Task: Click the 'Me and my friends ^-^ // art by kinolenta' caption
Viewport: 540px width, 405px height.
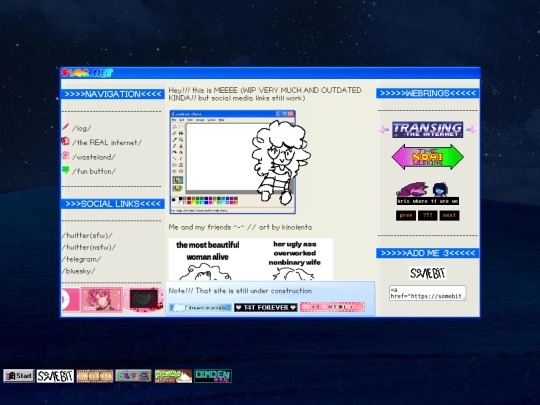Action: coord(240,227)
